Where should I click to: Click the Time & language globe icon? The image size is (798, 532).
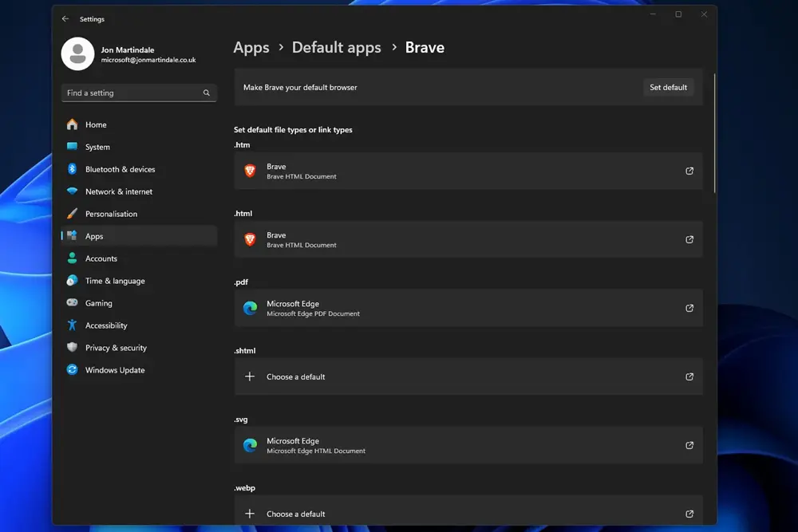tap(73, 280)
